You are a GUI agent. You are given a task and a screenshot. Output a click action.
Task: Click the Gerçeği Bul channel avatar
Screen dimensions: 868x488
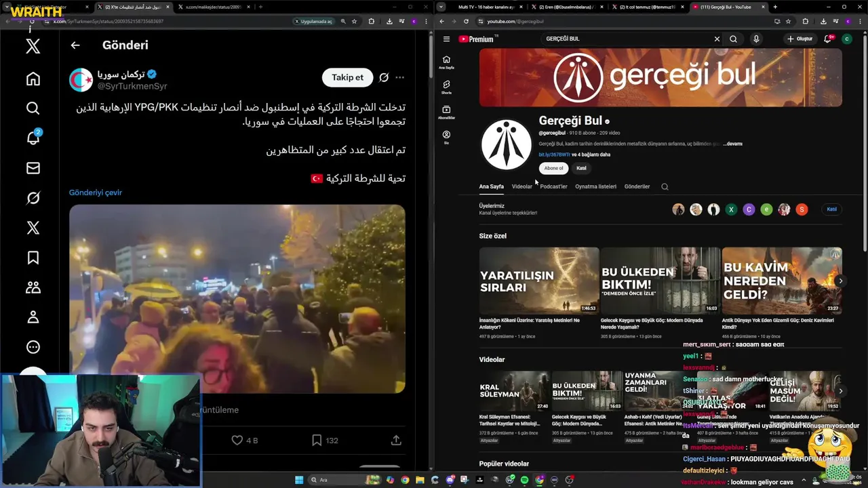pyautogui.click(x=506, y=144)
